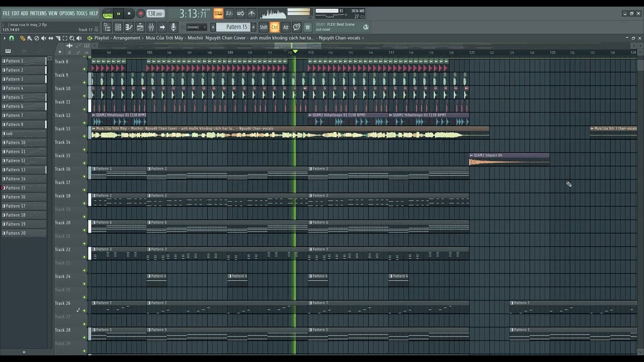Open playlist options menu arrow beside magnet

tap(5, 38)
